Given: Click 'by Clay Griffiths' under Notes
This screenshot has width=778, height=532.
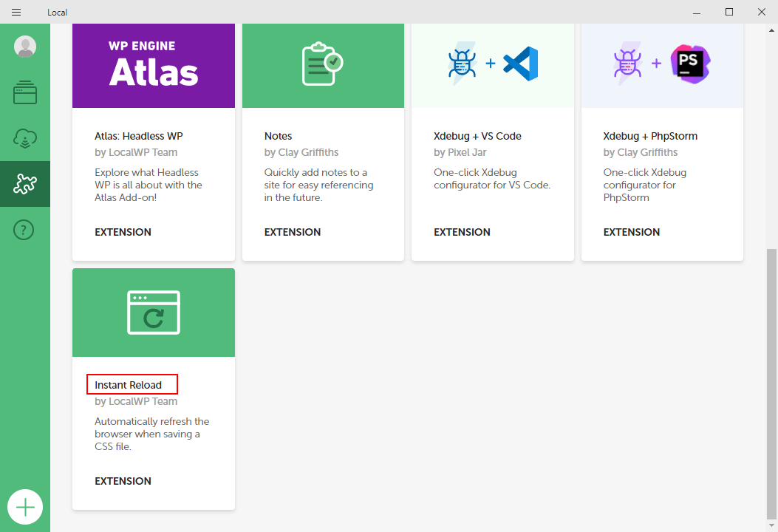Looking at the screenshot, I should [x=301, y=152].
